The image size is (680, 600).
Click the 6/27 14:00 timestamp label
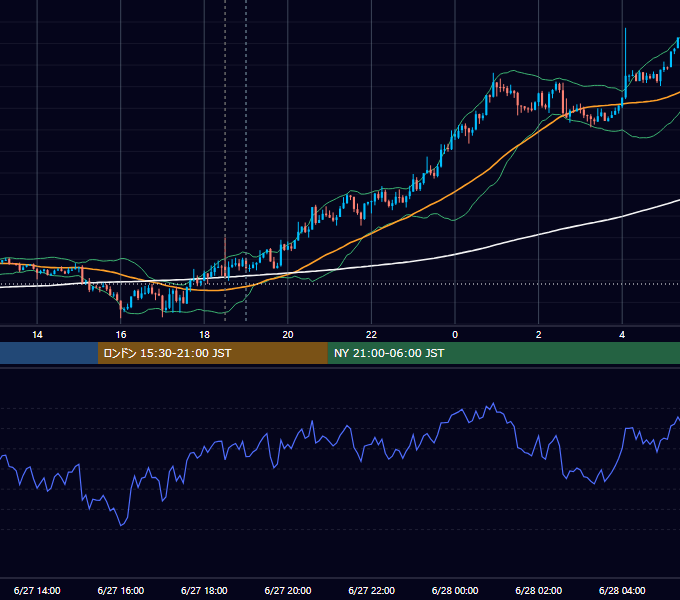pyautogui.click(x=37, y=590)
